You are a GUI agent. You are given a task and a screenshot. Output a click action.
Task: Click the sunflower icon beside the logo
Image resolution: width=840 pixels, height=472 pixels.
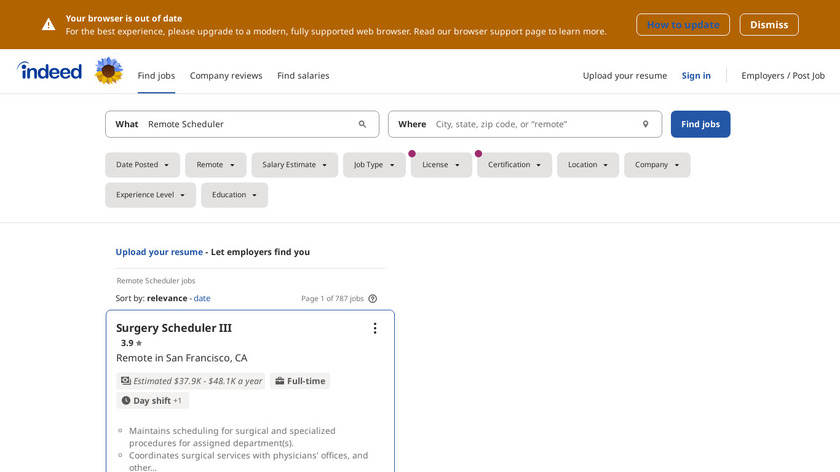(108, 71)
